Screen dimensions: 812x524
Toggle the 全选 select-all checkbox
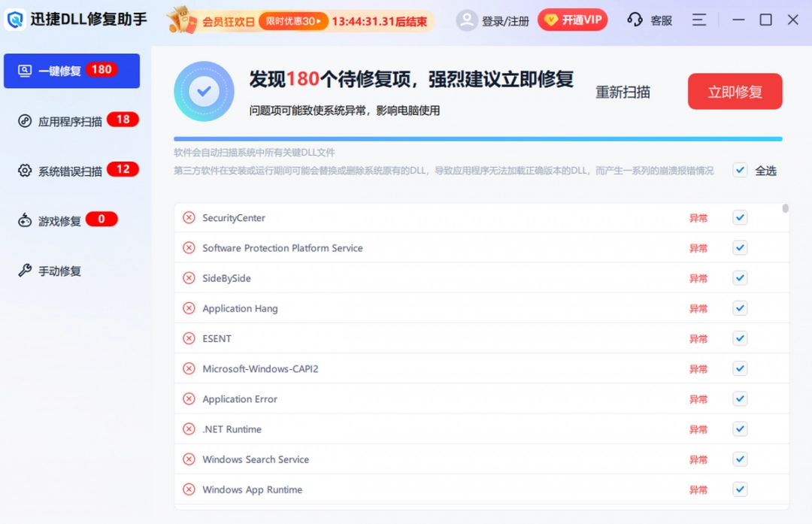pos(740,171)
